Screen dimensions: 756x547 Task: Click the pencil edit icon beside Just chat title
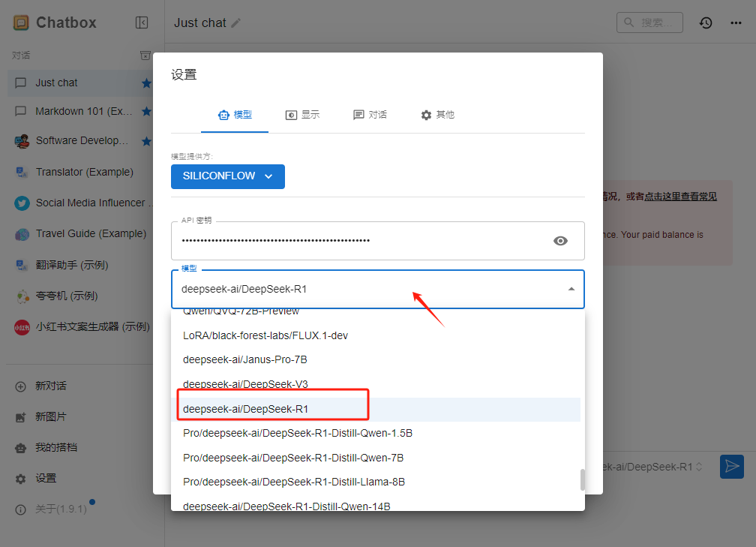point(235,23)
